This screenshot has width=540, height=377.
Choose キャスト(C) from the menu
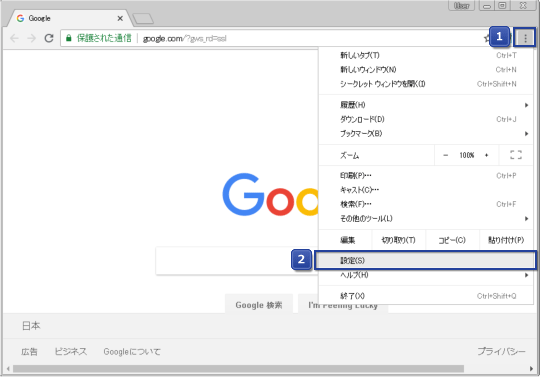426,190
